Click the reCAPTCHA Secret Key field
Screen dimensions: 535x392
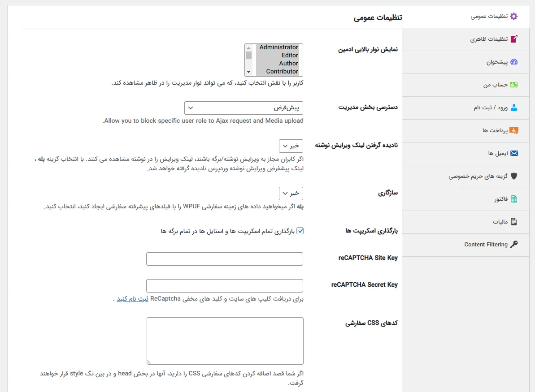(x=225, y=286)
